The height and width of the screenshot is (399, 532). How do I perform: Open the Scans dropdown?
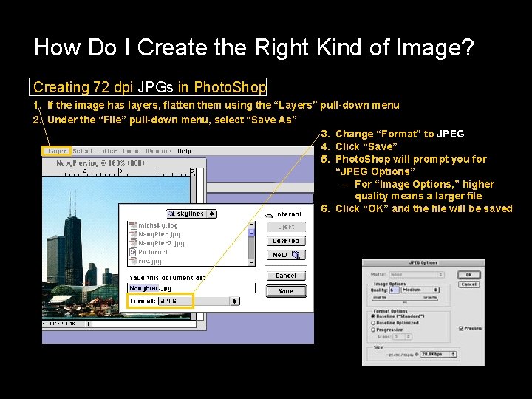click(x=403, y=337)
